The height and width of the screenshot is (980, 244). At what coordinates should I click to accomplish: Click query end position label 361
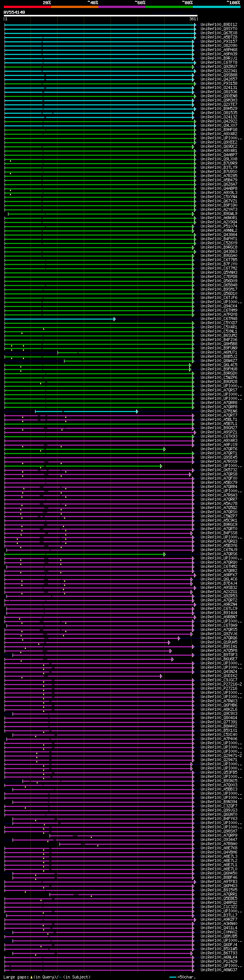coord(193,19)
